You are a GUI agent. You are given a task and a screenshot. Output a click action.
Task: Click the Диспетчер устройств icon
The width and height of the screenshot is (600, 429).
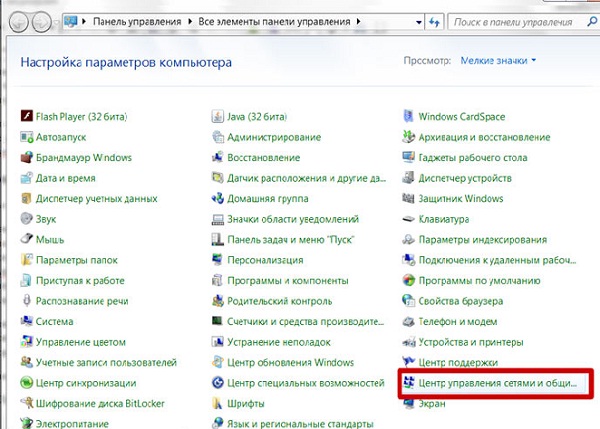coord(408,178)
